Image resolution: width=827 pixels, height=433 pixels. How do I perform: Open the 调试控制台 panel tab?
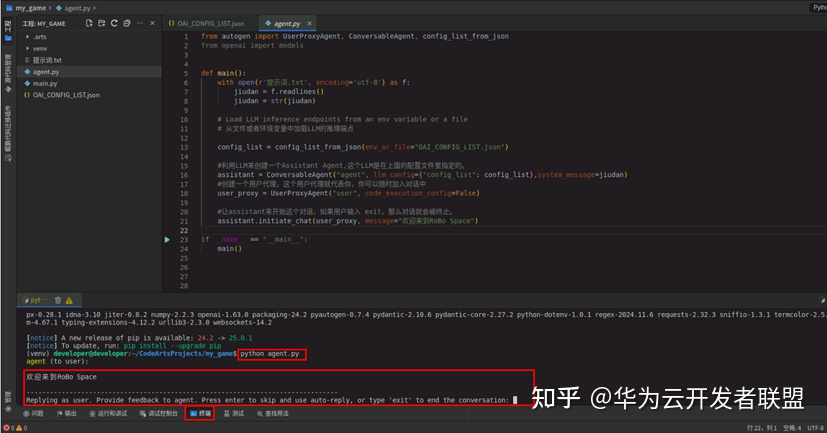click(x=159, y=413)
